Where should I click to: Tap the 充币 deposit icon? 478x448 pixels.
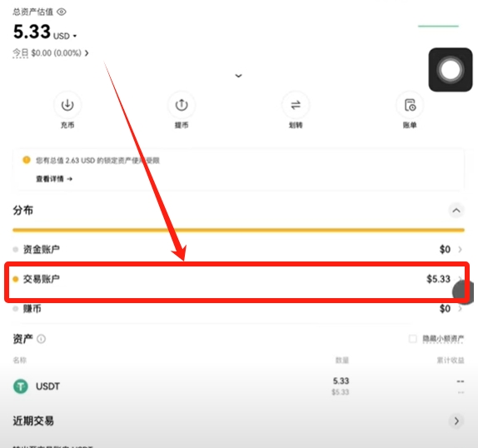67,105
